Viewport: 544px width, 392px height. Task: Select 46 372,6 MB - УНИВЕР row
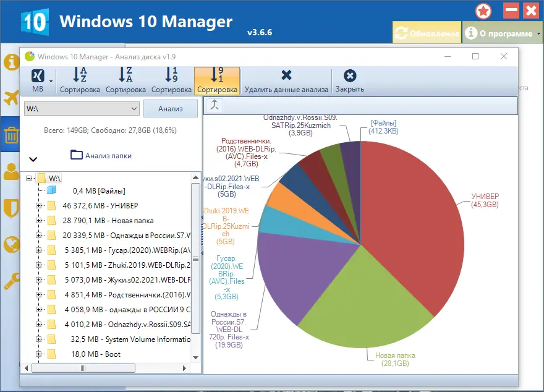click(x=100, y=206)
